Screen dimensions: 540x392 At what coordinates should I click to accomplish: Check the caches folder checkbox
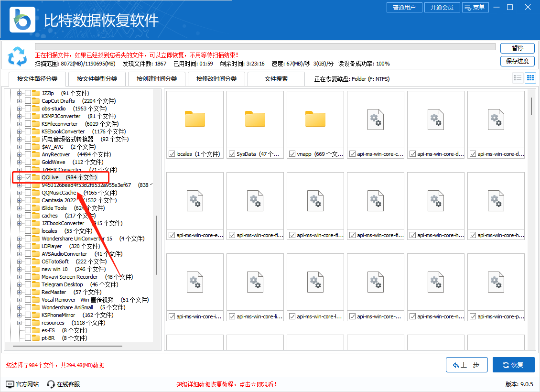pyautogui.click(x=28, y=216)
